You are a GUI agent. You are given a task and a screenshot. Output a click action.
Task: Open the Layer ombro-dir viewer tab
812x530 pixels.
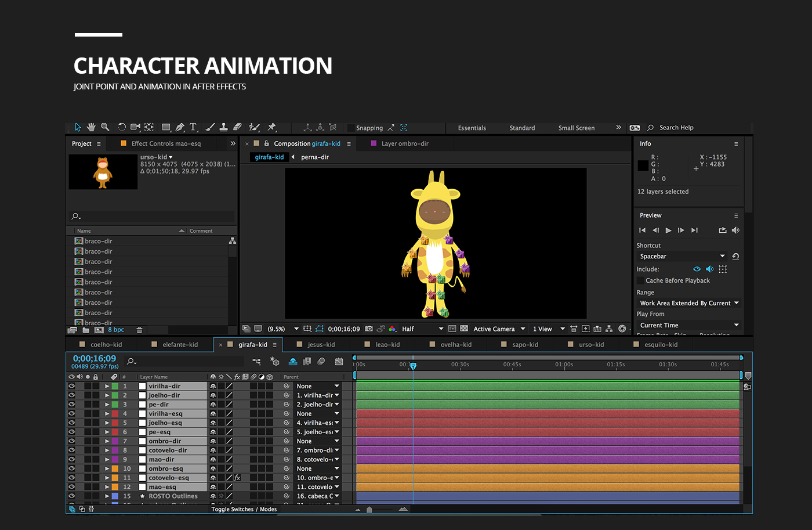[x=405, y=143]
